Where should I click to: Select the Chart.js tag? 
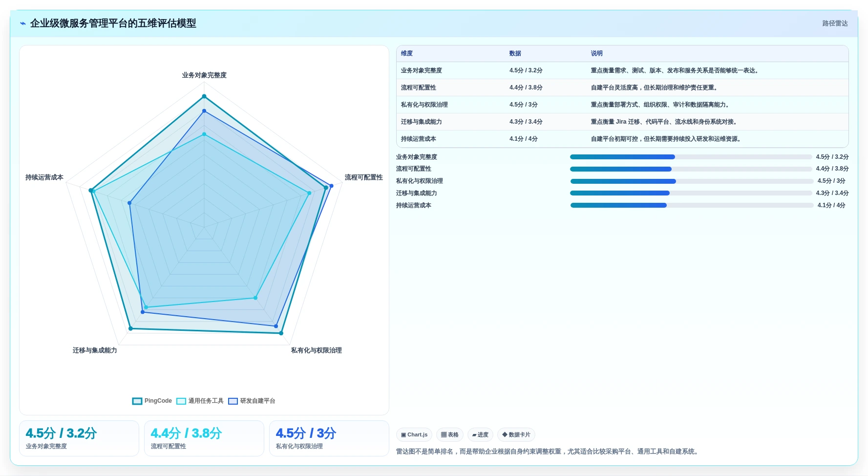pyautogui.click(x=414, y=434)
